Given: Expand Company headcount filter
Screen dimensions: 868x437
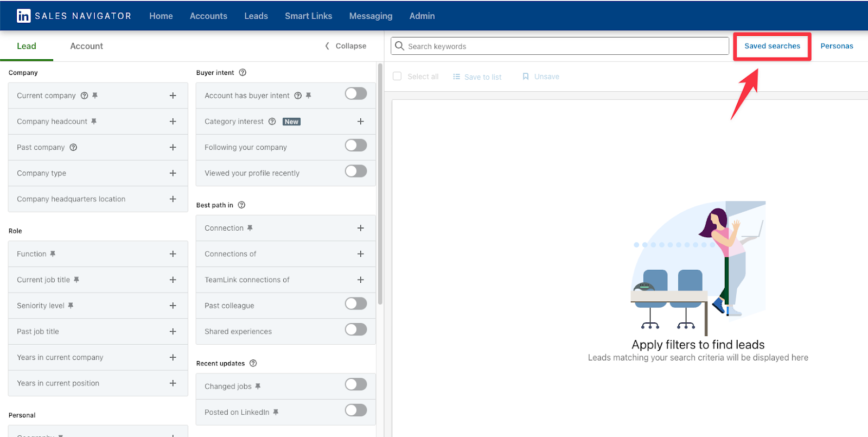Looking at the screenshot, I should (173, 122).
